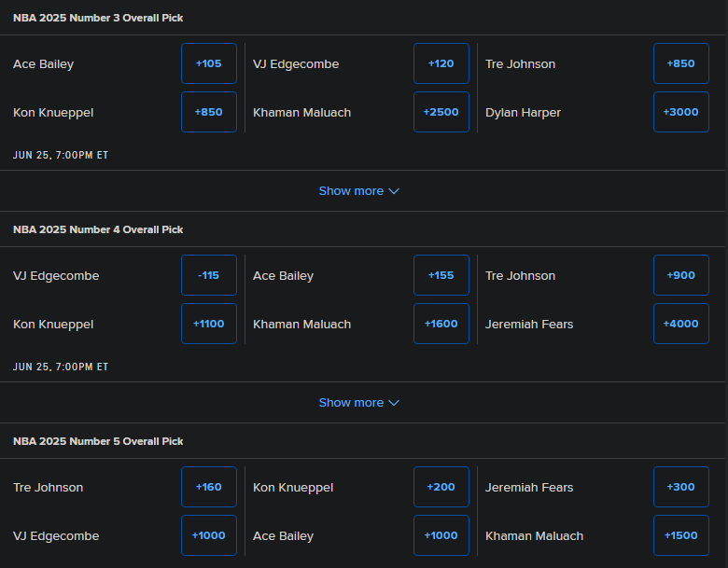This screenshot has width=728, height=568.
Task: Select VJ Edgecombe +120 for Number 3 pick
Action: pyautogui.click(x=441, y=63)
